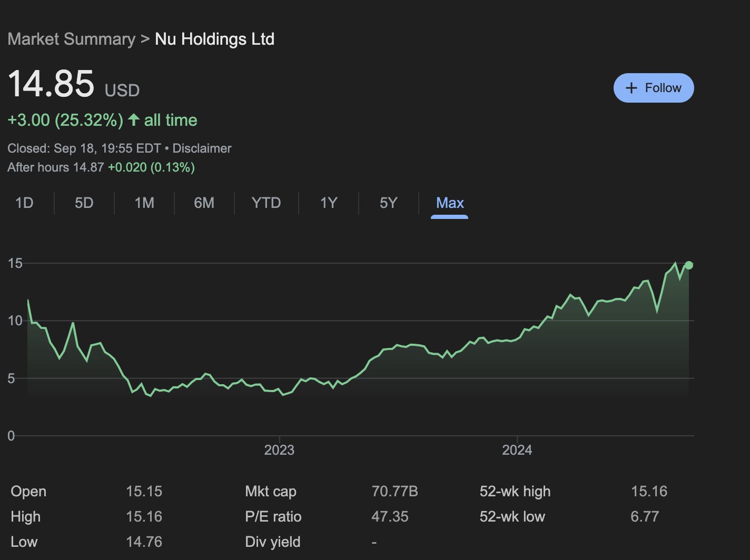Select the 5D time range tab
This screenshot has width=750, height=560.
click(84, 203)
